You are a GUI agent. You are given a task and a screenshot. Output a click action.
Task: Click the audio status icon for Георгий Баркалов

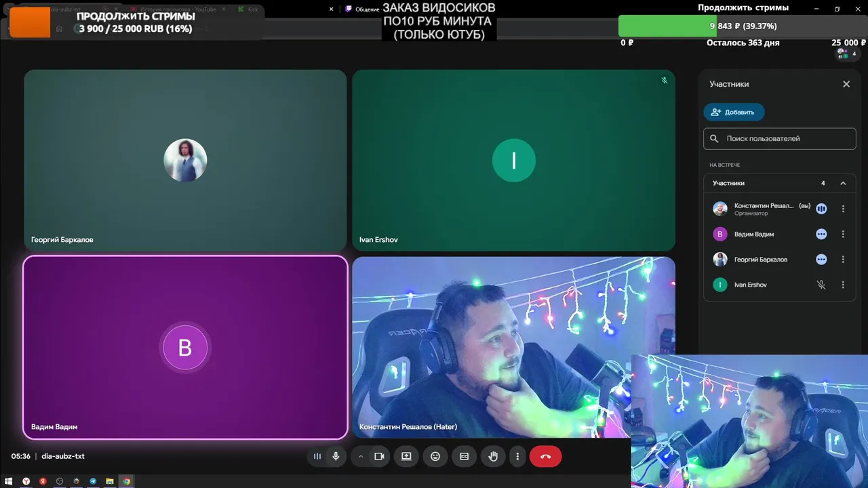tap(821, 260)
